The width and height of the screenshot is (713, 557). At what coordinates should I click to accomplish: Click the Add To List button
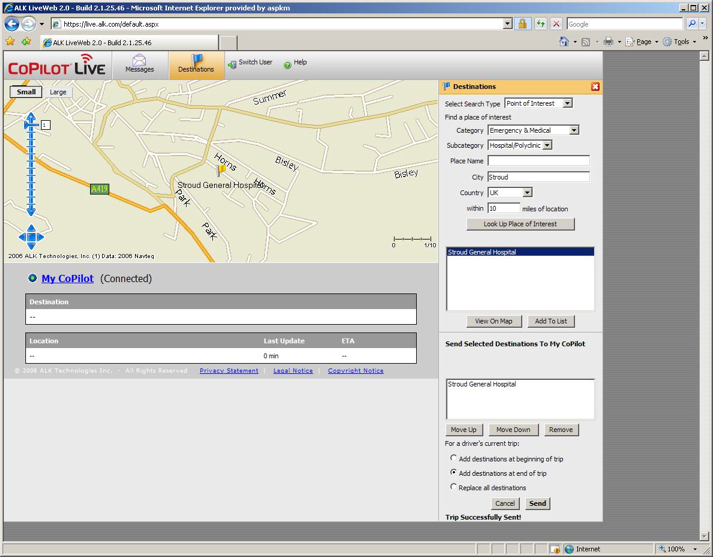(x=551, y=321)
